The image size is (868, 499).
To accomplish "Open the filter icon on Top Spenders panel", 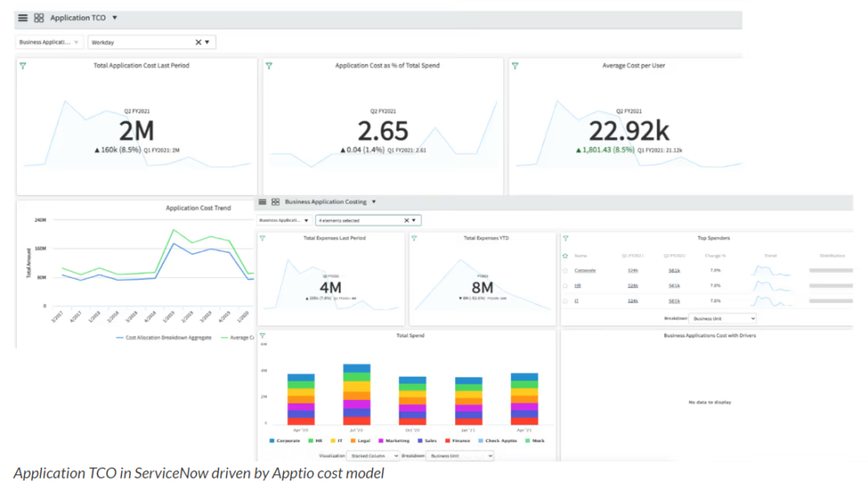I will tap(565, 238).
